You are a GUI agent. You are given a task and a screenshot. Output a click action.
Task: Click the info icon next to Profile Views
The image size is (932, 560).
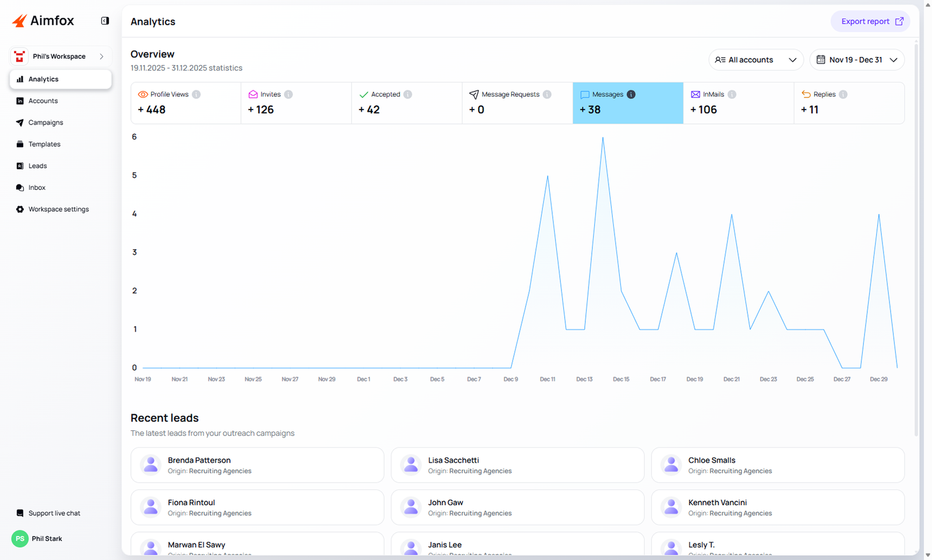[x=196, y=94]
